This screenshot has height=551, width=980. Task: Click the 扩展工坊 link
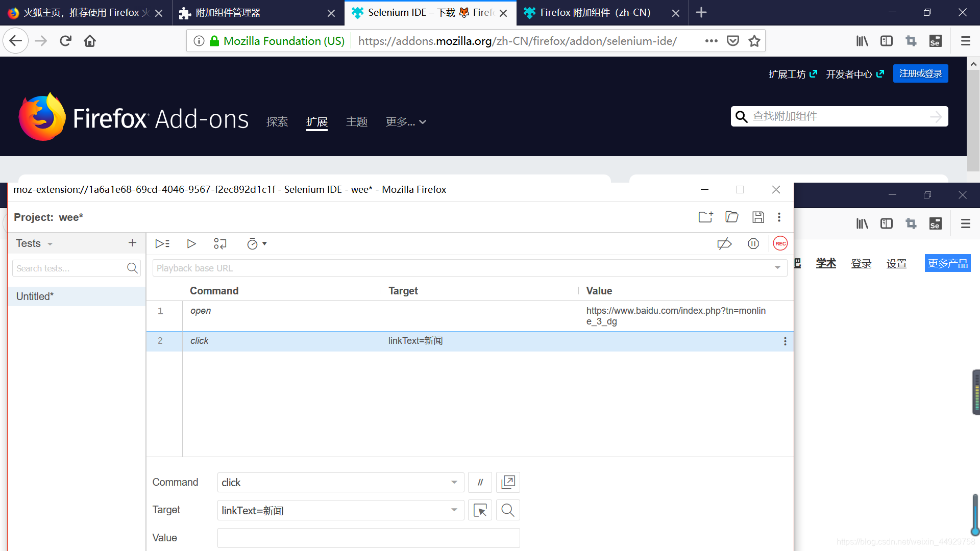tap(793, 74)
